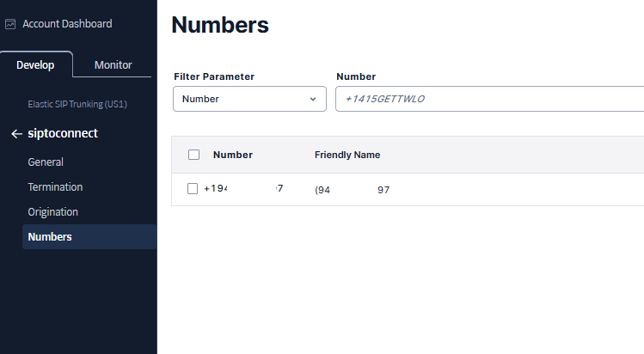Open the Filter Parameter dropdown

[249, 99]
